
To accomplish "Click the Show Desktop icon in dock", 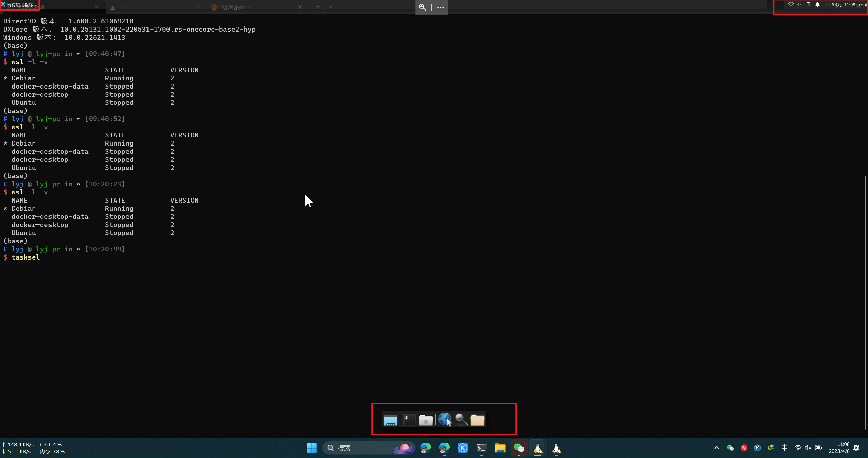I will pyautogui.click(x=390, y=420).
